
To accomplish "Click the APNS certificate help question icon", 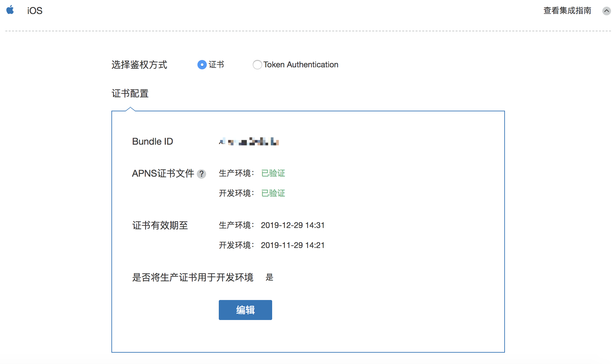I will point(201,174).
